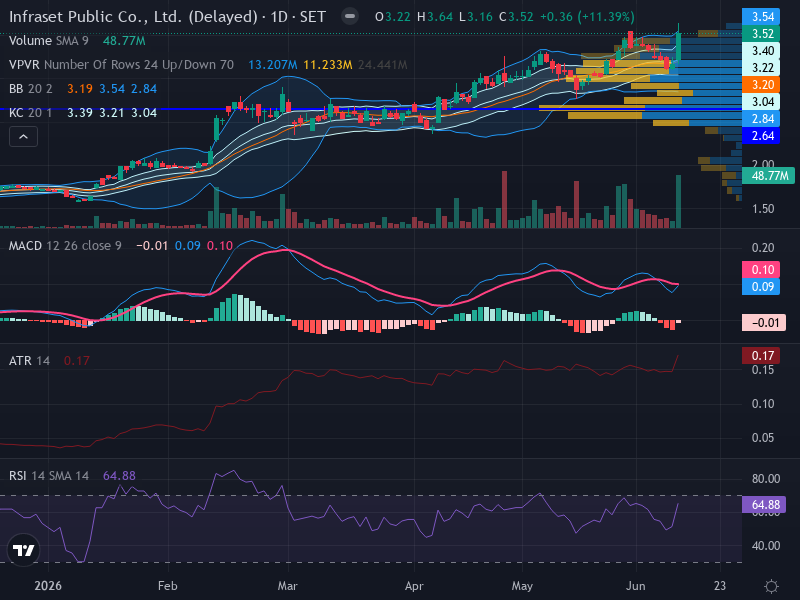Click the 48.77M volume axis label
The image size is (800, 600).
coord(768,176)
